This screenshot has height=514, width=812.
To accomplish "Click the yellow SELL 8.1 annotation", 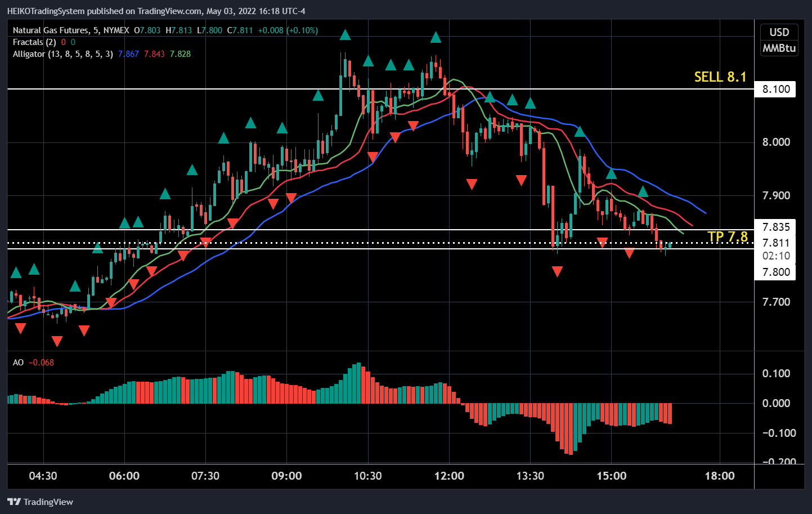I will click(x=720, y=77).
